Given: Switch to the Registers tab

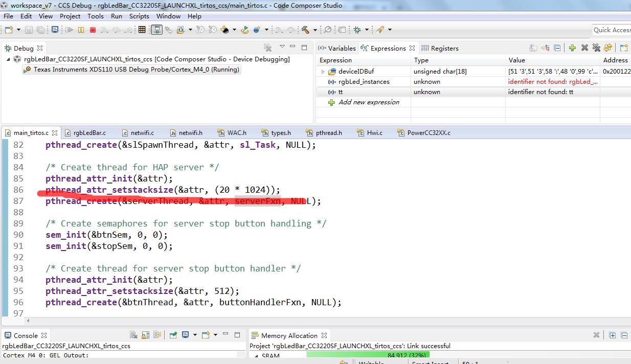Looking at the screenshot, I should (440, 48).
